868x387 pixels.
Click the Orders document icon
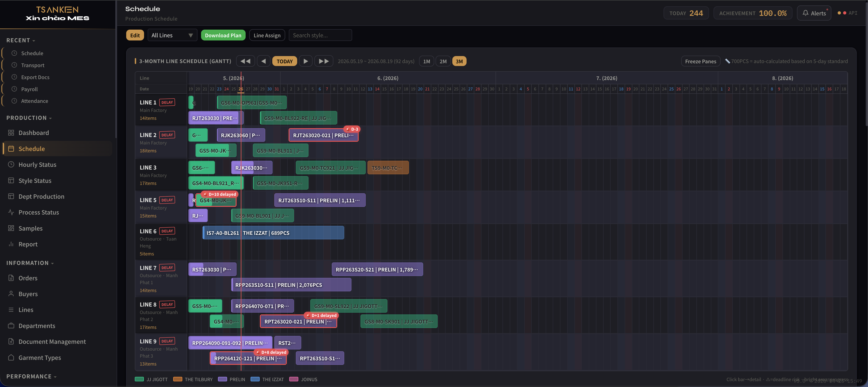pyautogui.click(x=11, y=278)
